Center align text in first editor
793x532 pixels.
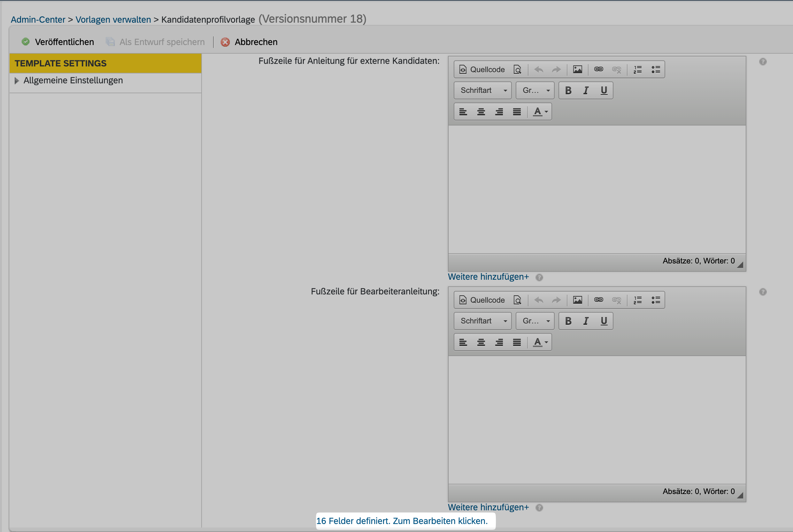481,112
